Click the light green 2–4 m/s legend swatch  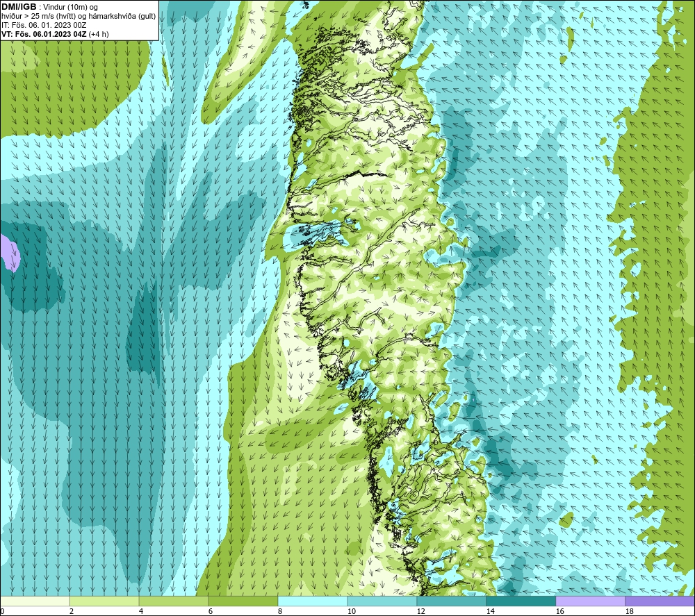point(104,601)
